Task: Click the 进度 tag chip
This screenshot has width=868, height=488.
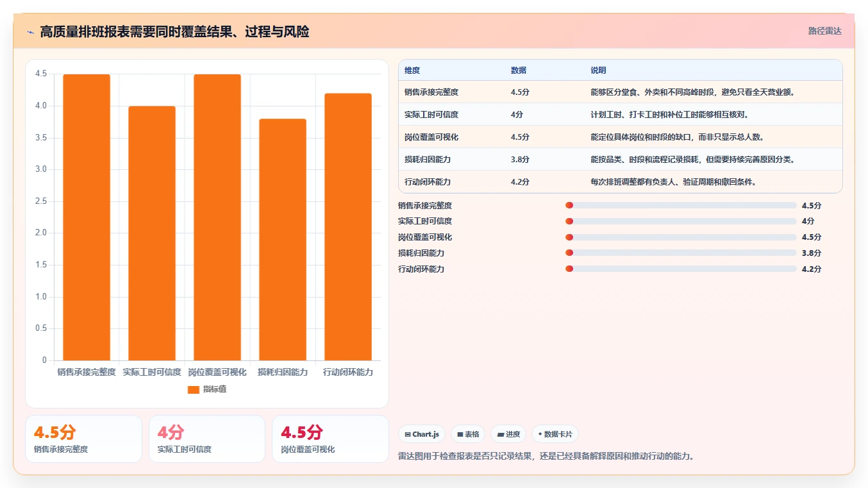Action: 508,434
